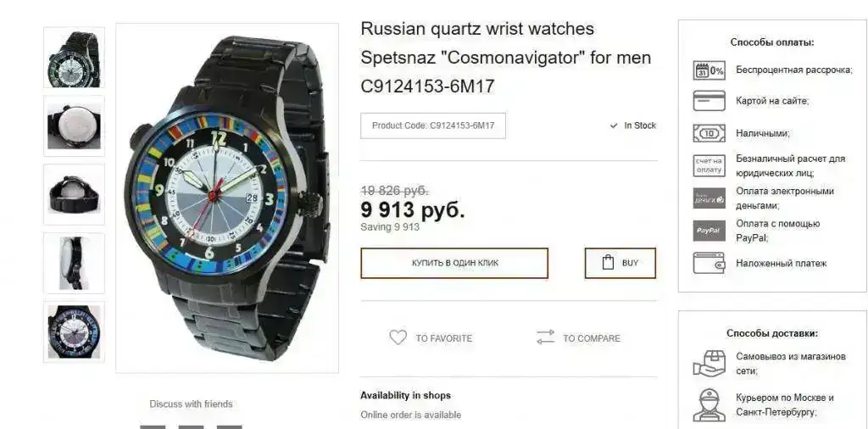The width and height of the screenshot is (868, 429).
Task: Click the cash banknote icon
Action: [x=709, y=133]
